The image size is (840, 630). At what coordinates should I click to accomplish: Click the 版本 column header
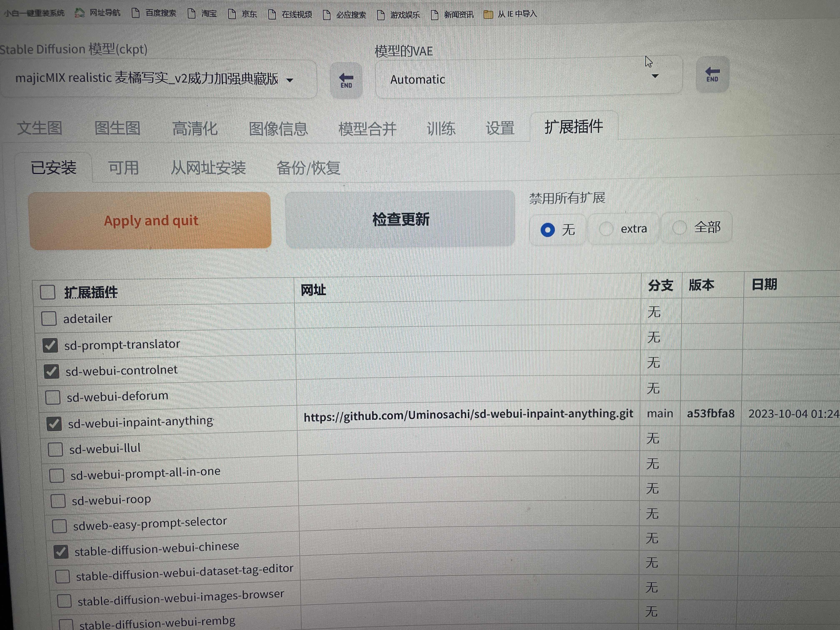tap(701, 285)
